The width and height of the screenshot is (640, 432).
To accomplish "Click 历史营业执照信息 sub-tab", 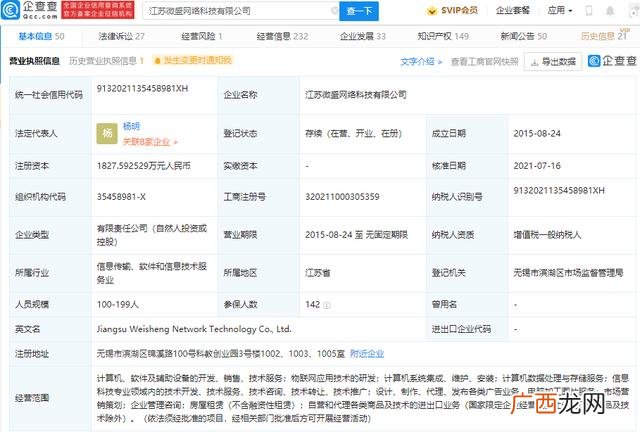I will coord(107,61).
